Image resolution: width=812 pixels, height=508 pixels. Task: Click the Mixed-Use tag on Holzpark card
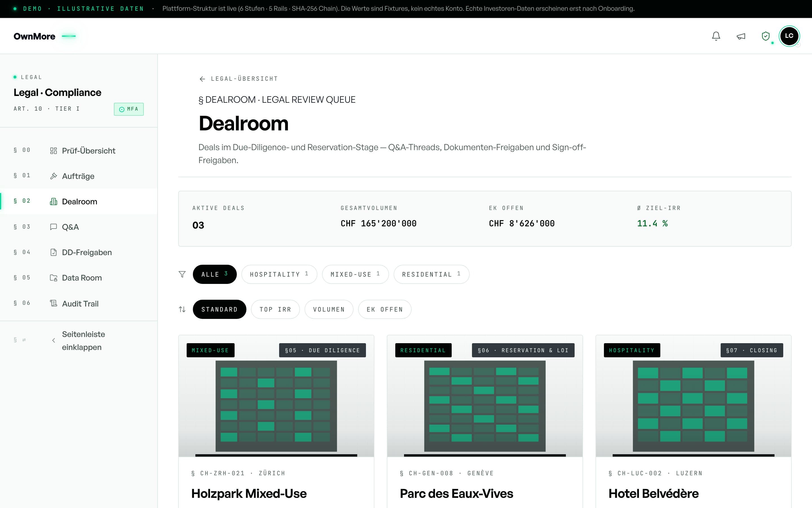(210, 350)
